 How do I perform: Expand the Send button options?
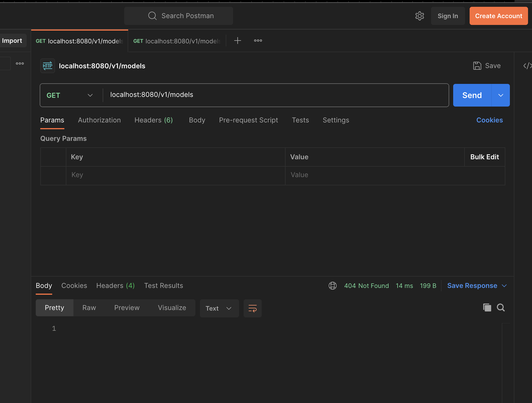pos(501,95)
